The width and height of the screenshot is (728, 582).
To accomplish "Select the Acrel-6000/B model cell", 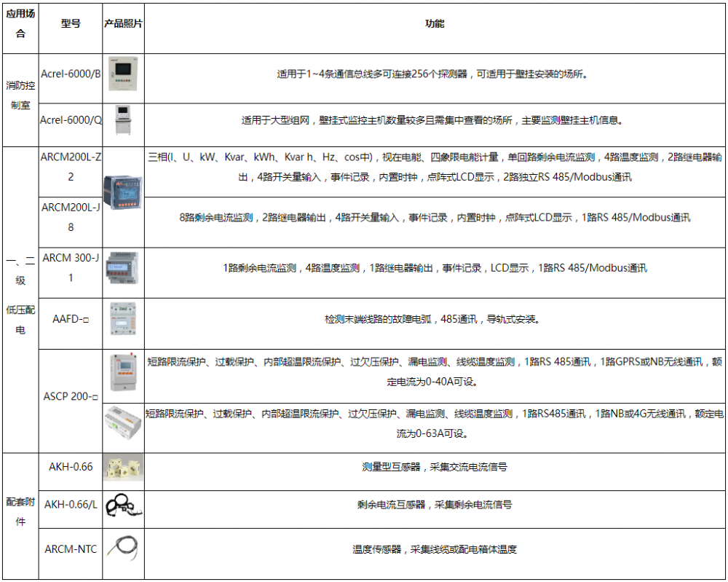I will tap(71, 74).
